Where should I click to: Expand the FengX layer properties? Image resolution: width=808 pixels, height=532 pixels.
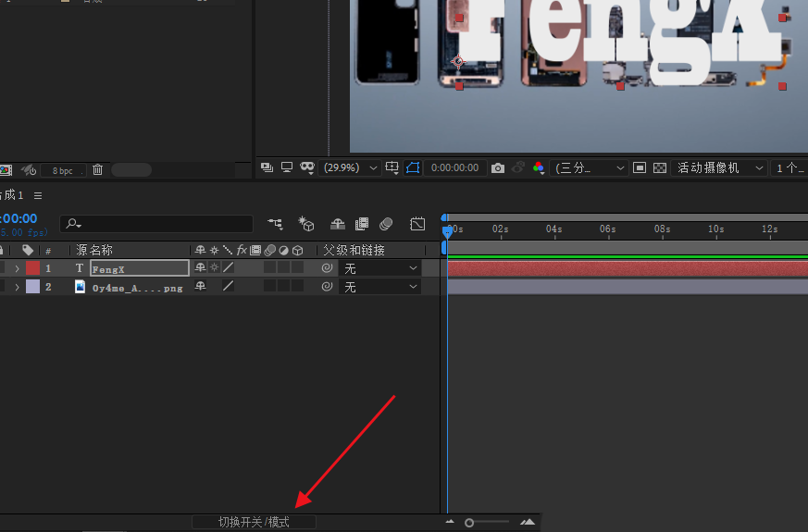click(x=17, y=268)
